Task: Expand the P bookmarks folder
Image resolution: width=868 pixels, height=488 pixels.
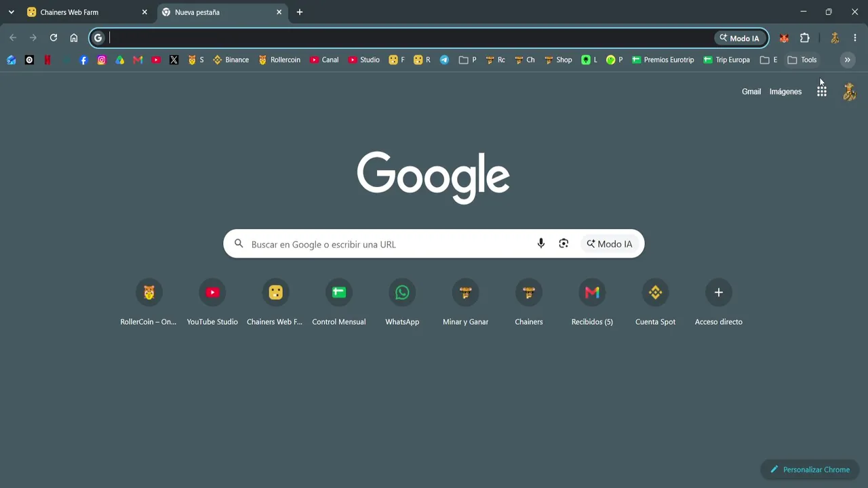Action: (467, 60)
